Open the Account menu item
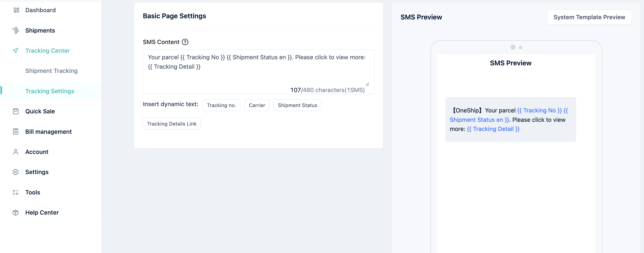Viewport: 644px width, 253px height. point(37,152)
